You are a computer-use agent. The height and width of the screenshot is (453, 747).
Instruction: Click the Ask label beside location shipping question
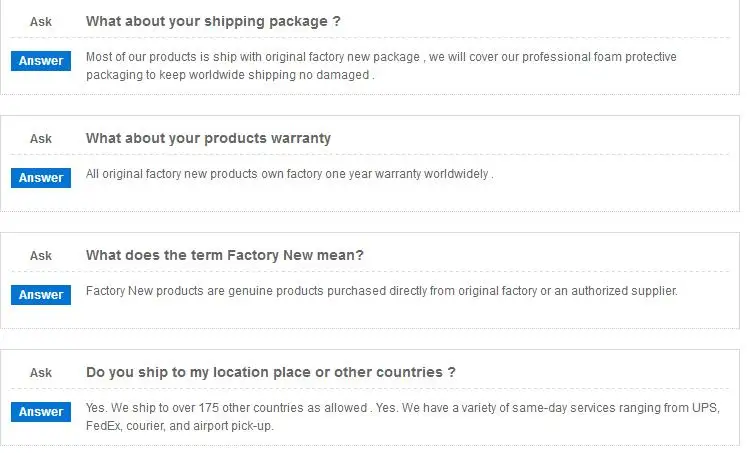click(x=41, y=373)
